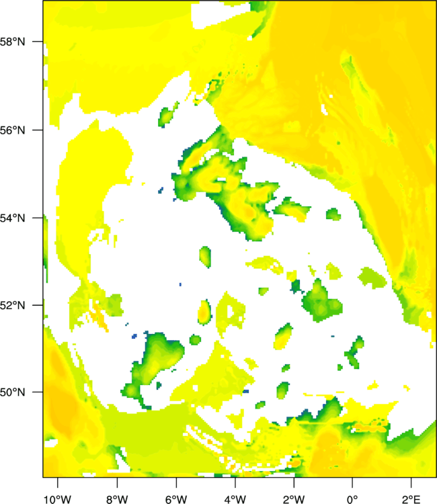Click the 58°N latitude label
The image size is (437, 504).
(13, 42)
